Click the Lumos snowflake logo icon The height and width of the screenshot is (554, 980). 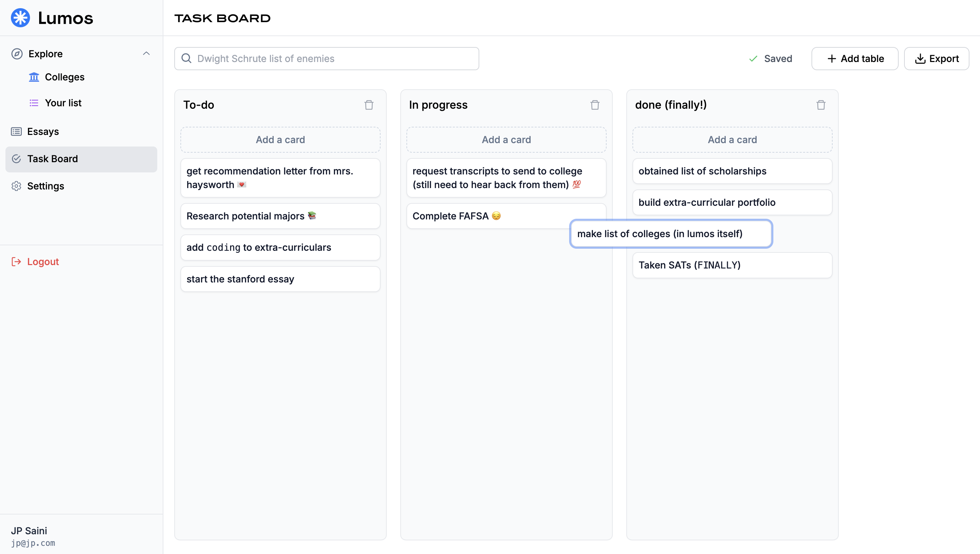pos(20,18)
